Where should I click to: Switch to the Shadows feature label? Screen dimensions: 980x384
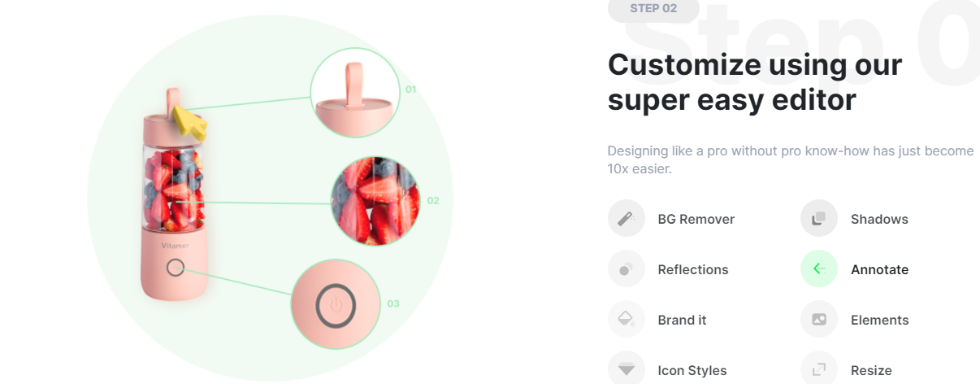click(x=879, y=219)
